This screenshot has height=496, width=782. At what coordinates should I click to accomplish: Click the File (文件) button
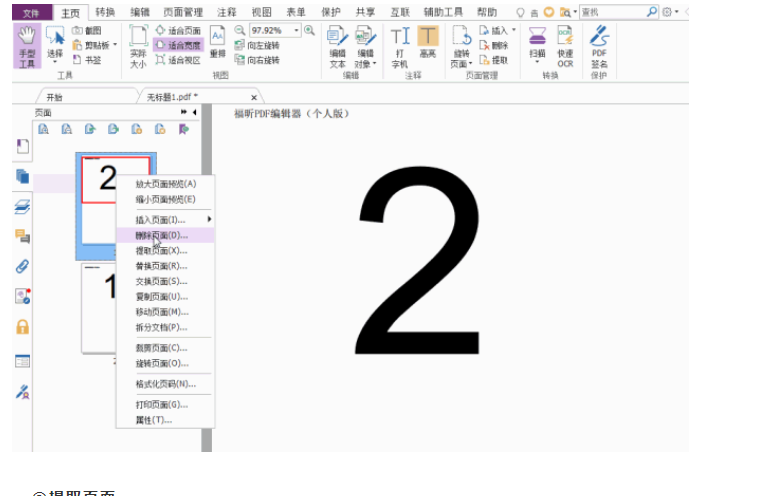(31, 12)
